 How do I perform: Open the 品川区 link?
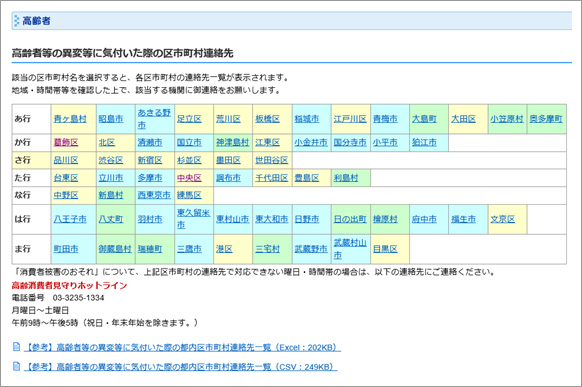[66, 160]
